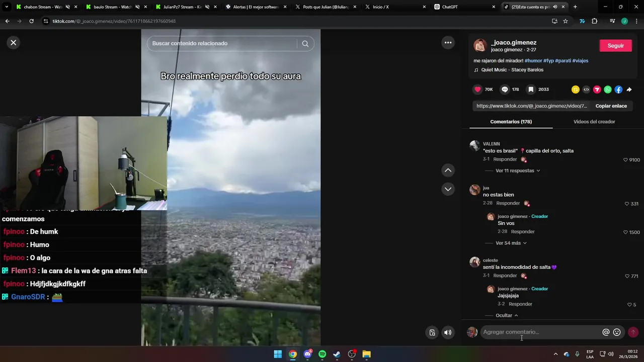644x362 pixels.
Task: Click 'Copiar enlace' button
Action: point(611,106)
